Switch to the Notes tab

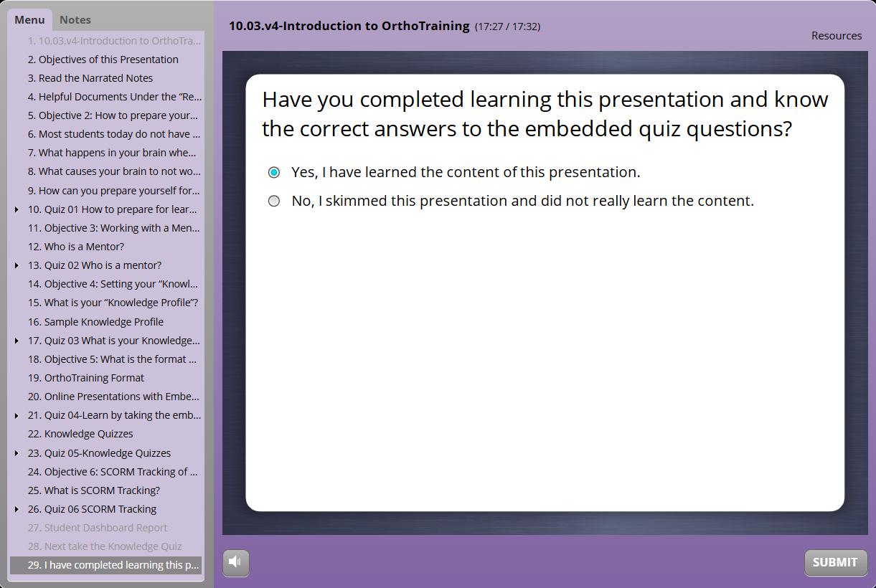[x=75, y=20]
